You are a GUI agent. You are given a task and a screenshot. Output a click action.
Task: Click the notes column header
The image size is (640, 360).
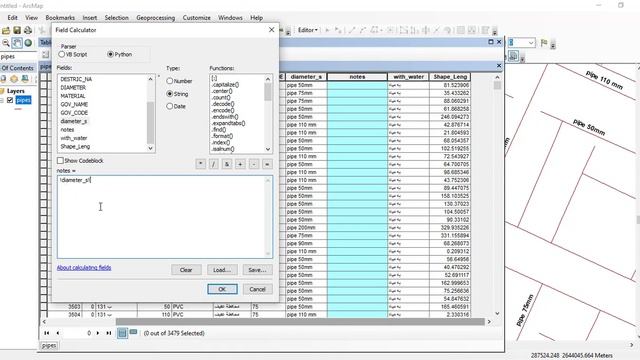357,77
